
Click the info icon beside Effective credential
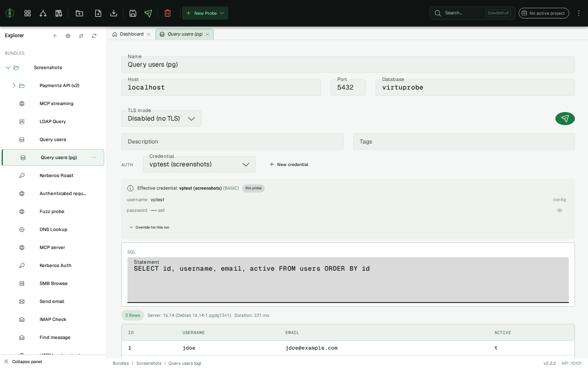130,188
